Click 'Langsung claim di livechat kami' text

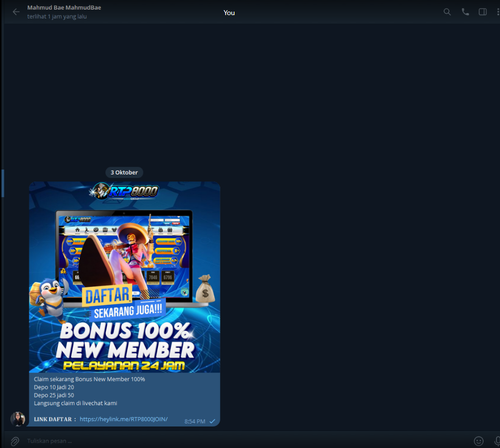(x=75, y=403)
